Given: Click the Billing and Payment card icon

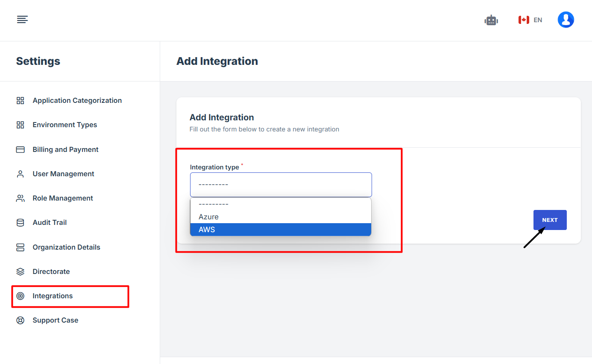Looking at the screenshot, I should 20,150.
